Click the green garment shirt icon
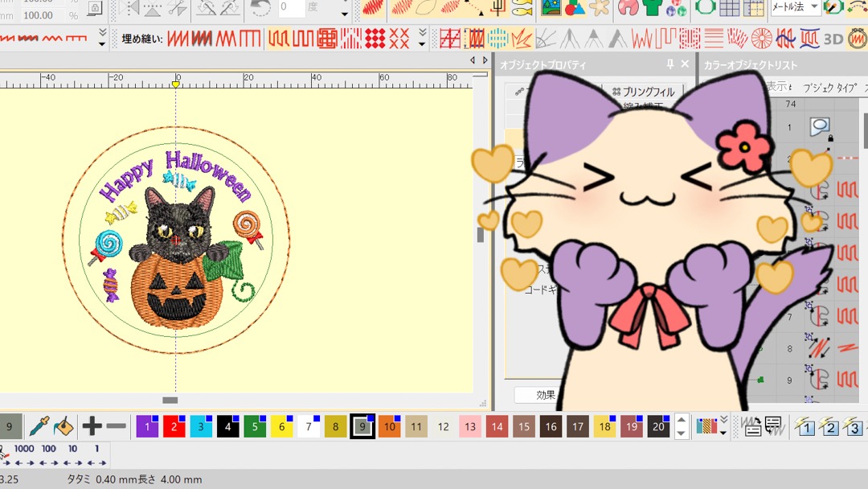Screen dimensions: 868x489 (x=652, y=8)
